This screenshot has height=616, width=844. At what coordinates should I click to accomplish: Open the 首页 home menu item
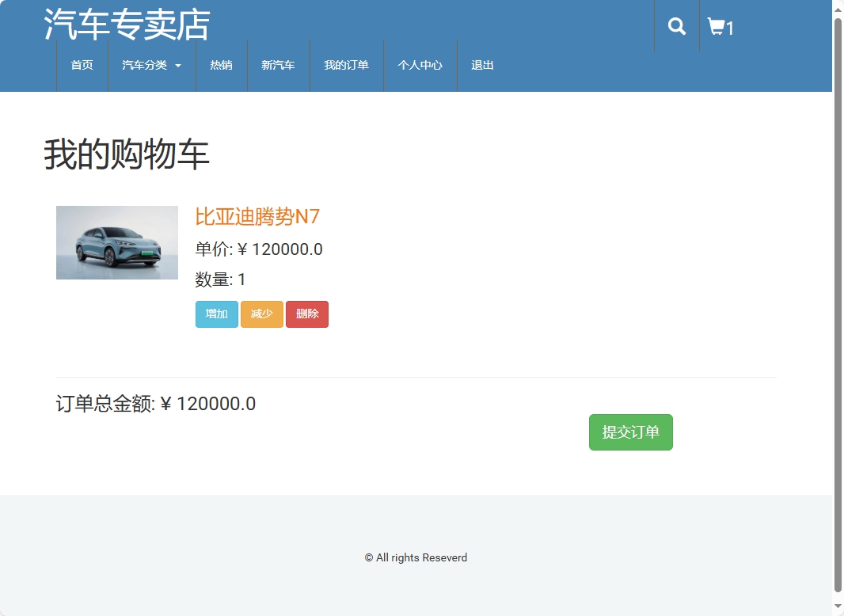[82, 66]
